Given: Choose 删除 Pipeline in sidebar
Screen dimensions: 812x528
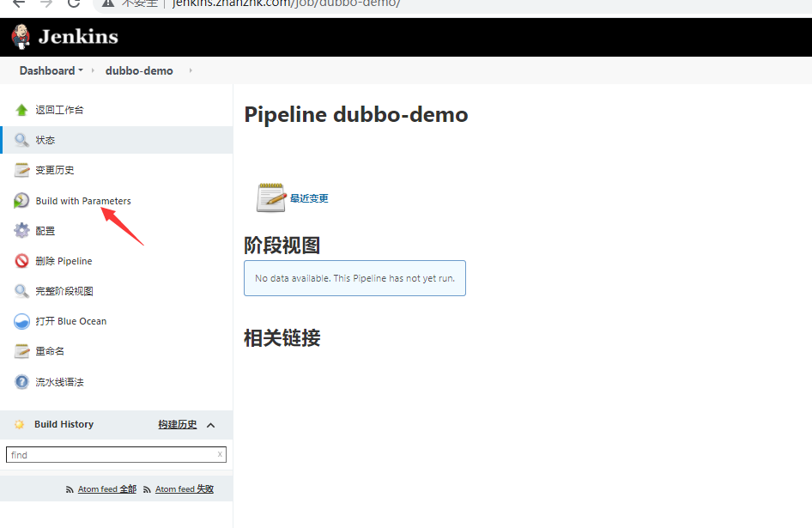Looking at the screenshot, I should point(64,261).
